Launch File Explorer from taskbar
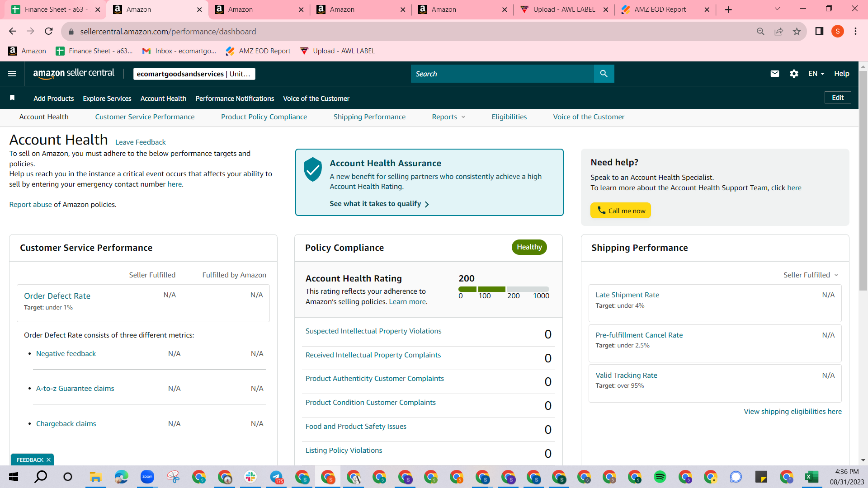Image resolution: width=868 pixels, height=488 pixels. [95, 477]
